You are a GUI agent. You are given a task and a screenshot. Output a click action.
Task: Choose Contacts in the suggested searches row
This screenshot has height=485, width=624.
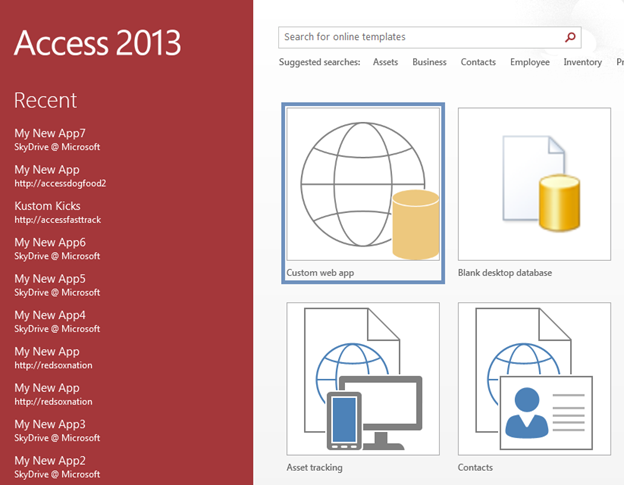(478, 62)
